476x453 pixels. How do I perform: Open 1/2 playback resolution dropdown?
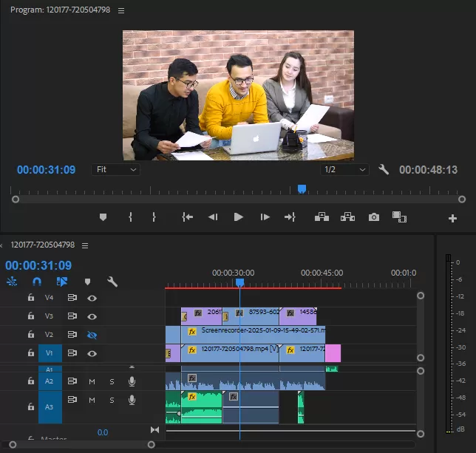(344, 169)
